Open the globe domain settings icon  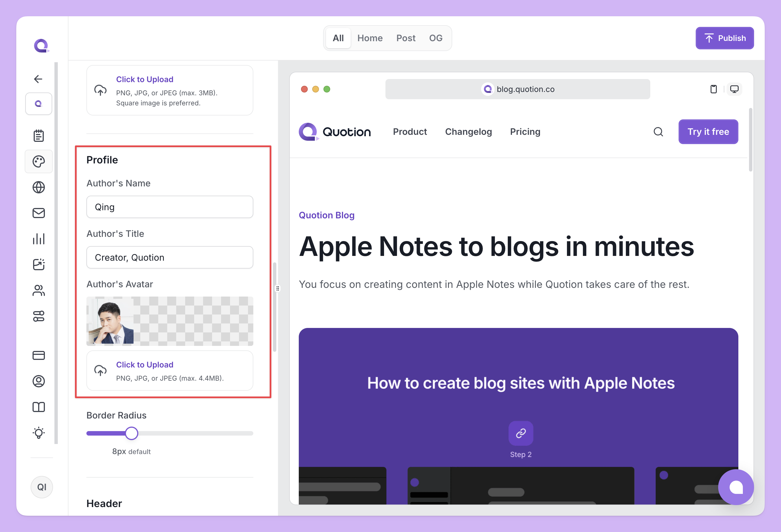point(39,188)
